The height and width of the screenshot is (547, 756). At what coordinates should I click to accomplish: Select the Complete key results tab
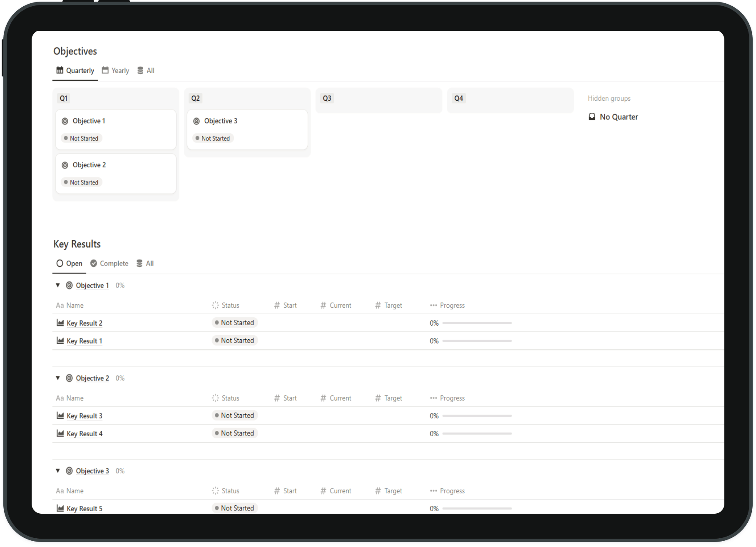point(109,264)
